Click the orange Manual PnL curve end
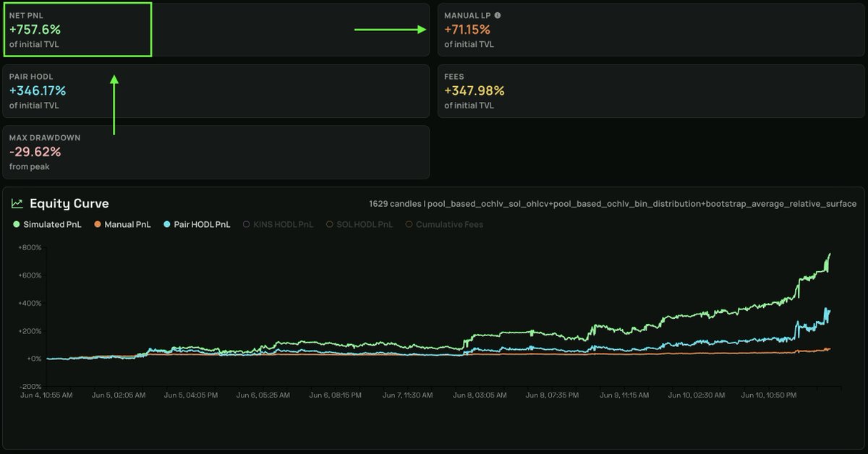The width and height of the screenshot is (868, 454). coord(830,348)
